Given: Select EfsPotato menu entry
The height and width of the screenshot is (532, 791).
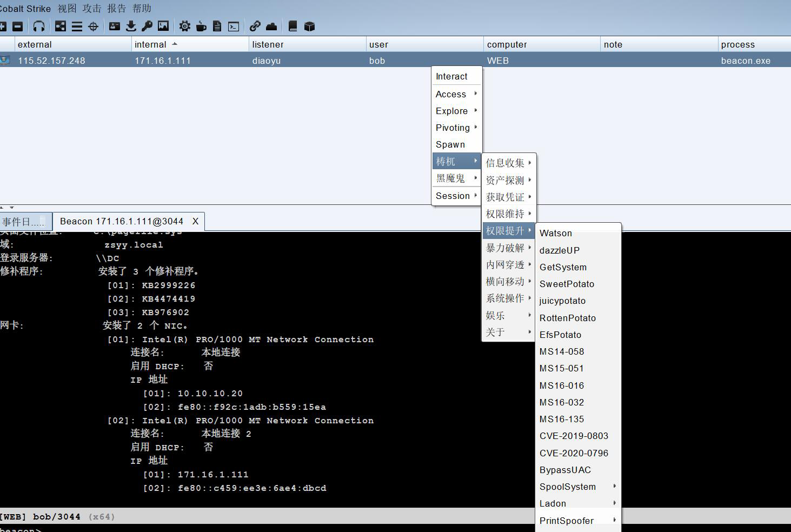Looking at the screenshot, I should click(x=578, y=335).
